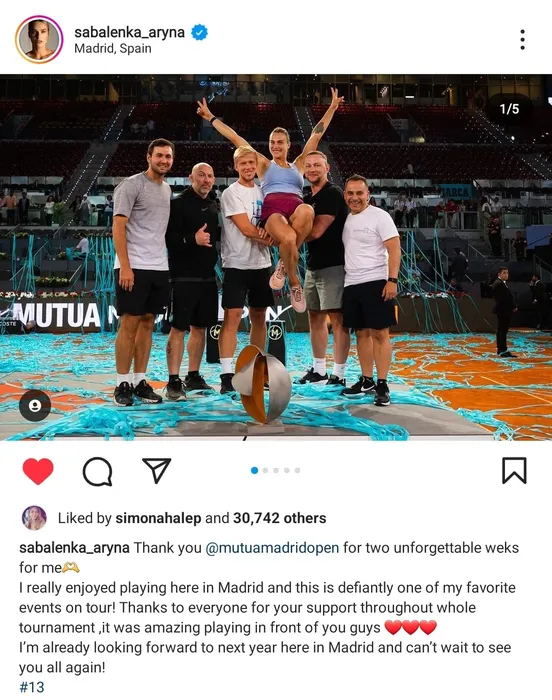Click the blue verified badge
This screenshot has width=552, height=700.
(x=199, y=33)
